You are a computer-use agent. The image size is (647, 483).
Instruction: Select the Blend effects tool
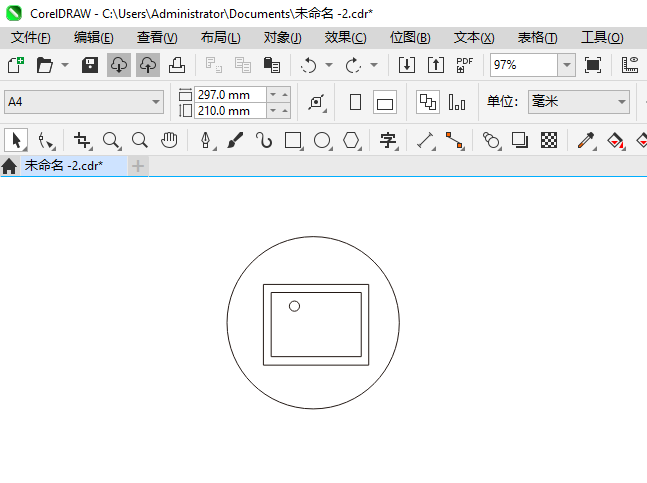point(491,140)
